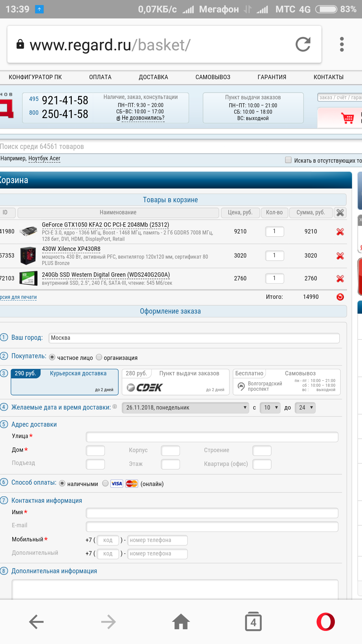
Task: Click the Корпус input field
Action: pos(171,450)
